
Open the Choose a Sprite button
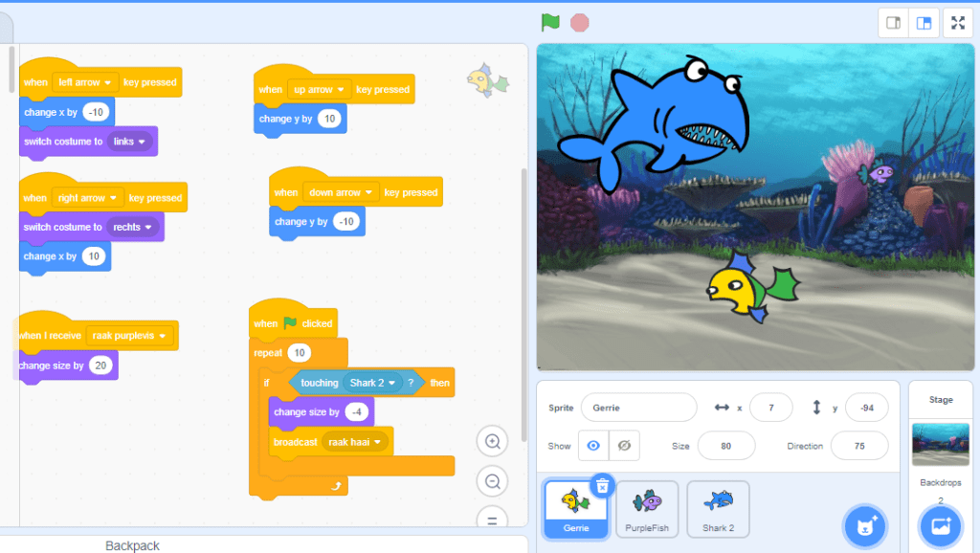tap(865, 526)
